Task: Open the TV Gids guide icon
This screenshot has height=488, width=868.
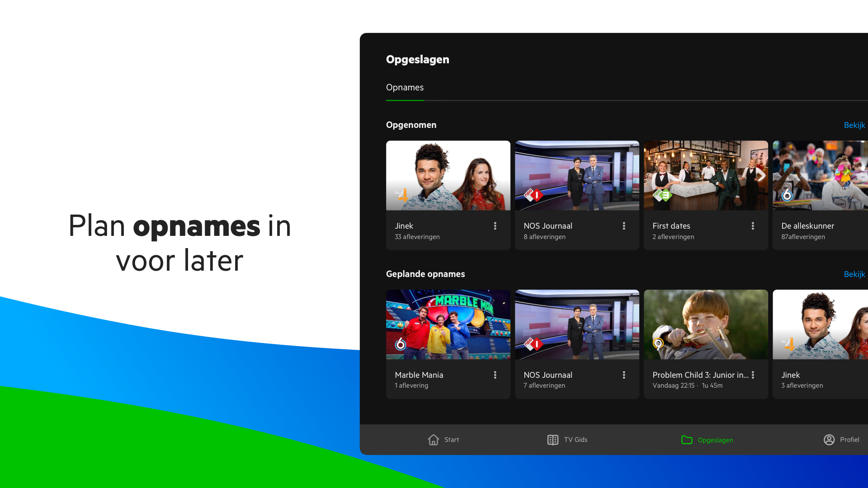Action: click(x=552, y=440)
